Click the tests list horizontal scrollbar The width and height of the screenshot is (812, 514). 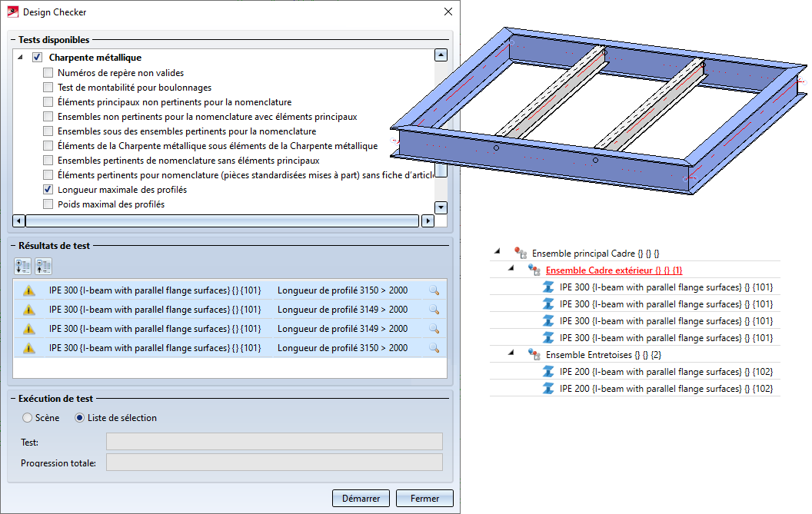pos(223,221)
